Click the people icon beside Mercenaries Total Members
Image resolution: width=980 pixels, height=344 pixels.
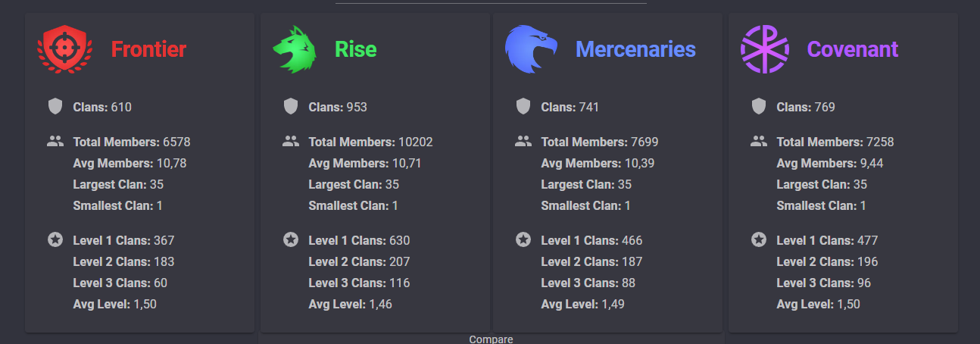523,141
